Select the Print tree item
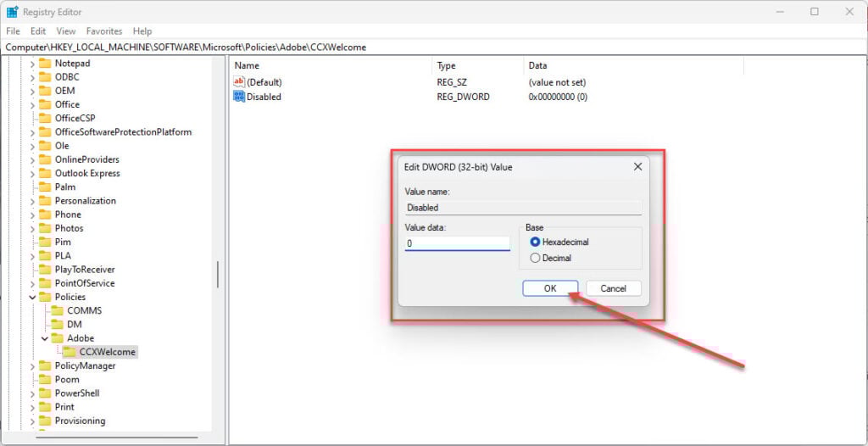This screenshot has height=446, width=868. pos(64,407)
